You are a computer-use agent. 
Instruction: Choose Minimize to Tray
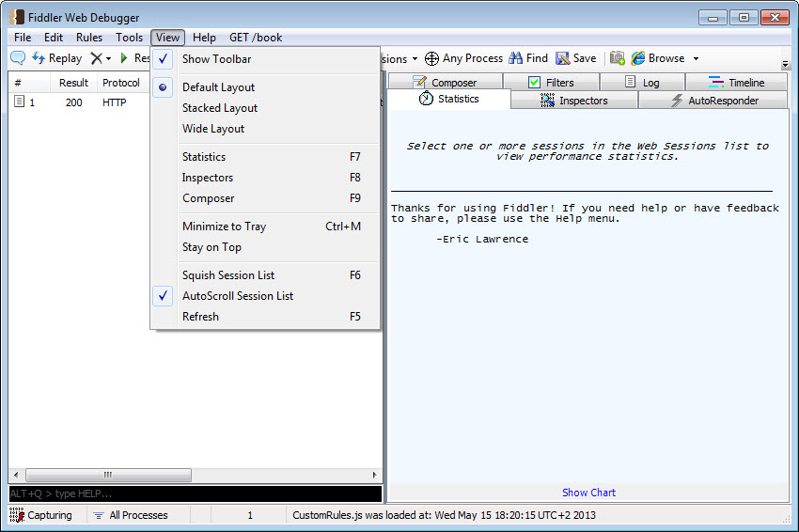(x=270, y=227)
